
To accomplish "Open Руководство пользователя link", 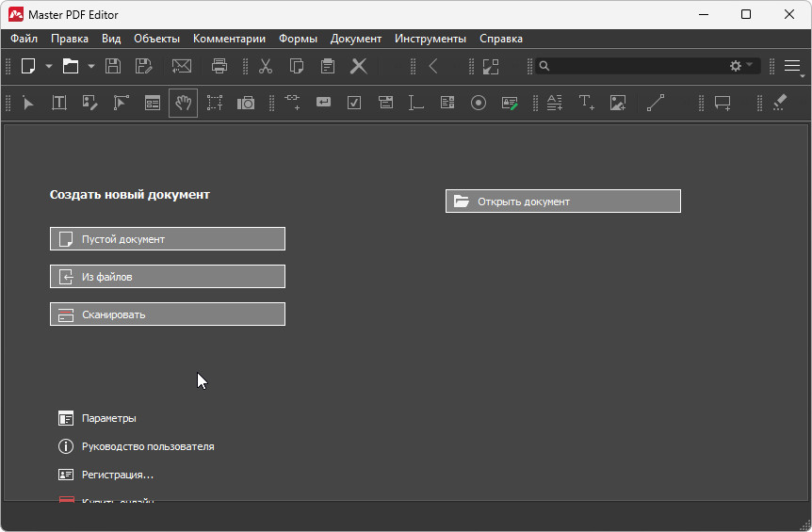I will (x=148, y=446).
